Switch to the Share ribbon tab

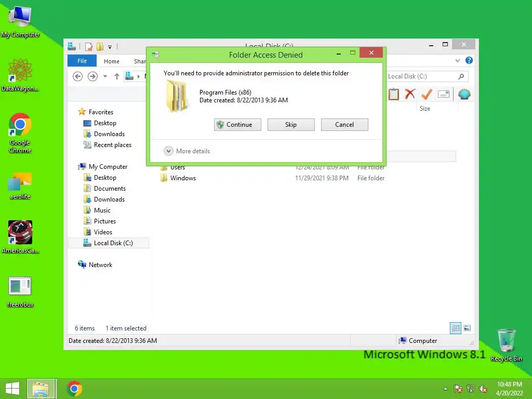(139, 61)
